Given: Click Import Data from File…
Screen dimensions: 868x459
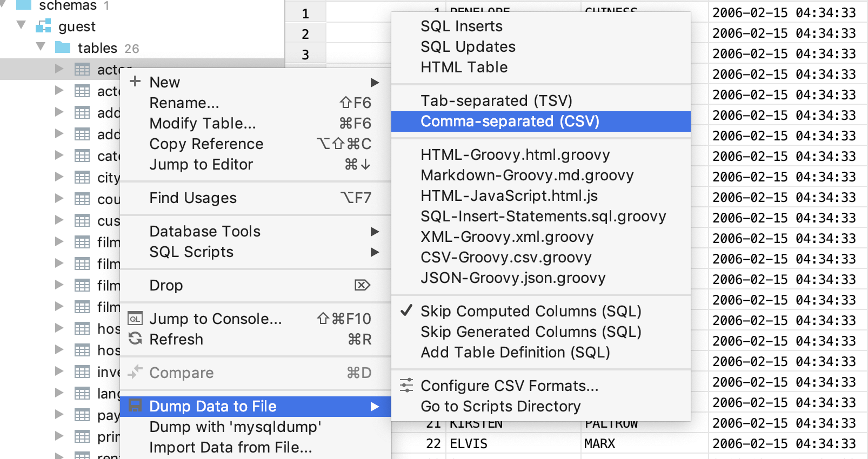Looking at the screenshot, I should (x=230, y=447).
